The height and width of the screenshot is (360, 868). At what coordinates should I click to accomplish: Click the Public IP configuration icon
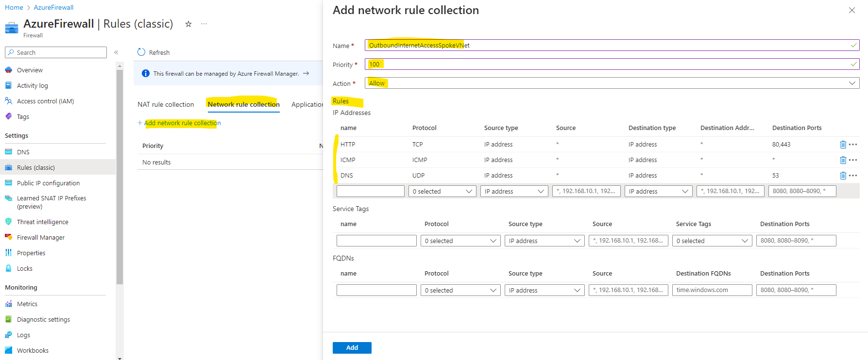8,183
